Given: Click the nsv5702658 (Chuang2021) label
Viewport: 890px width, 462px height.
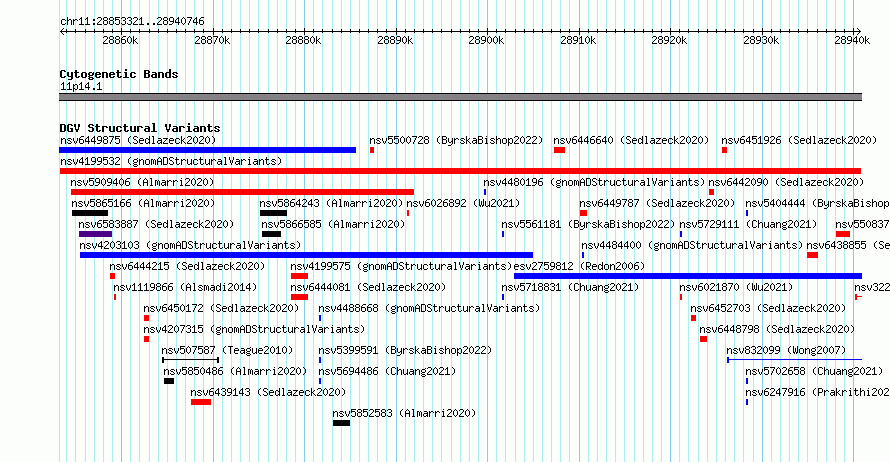Looking at the screenshot, I should 815,371.
